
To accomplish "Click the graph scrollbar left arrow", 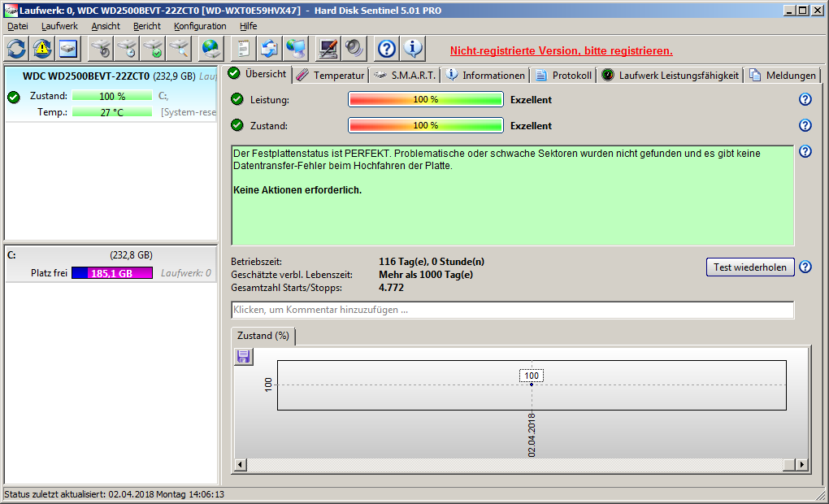I will (241, 465).
